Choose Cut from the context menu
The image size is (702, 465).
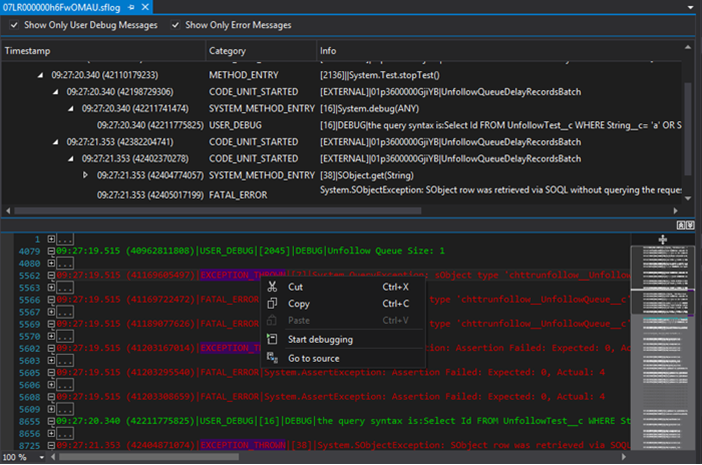[342, 287]
